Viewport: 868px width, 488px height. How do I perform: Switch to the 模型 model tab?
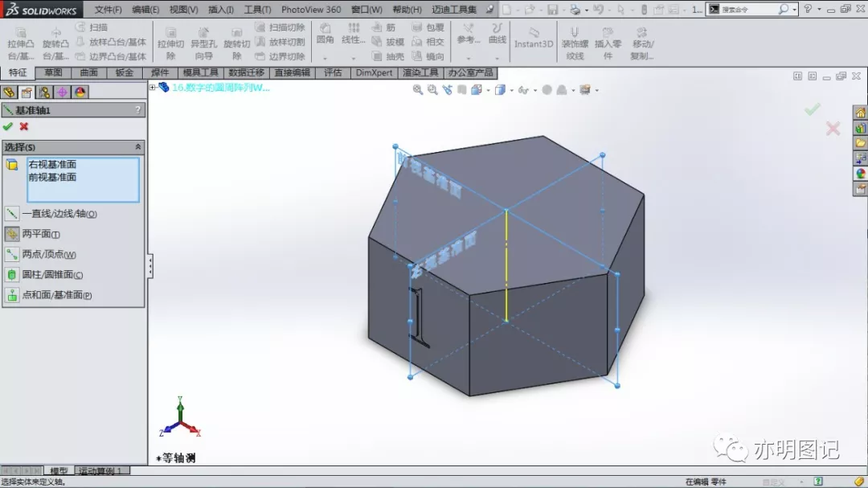coord(59,471)
